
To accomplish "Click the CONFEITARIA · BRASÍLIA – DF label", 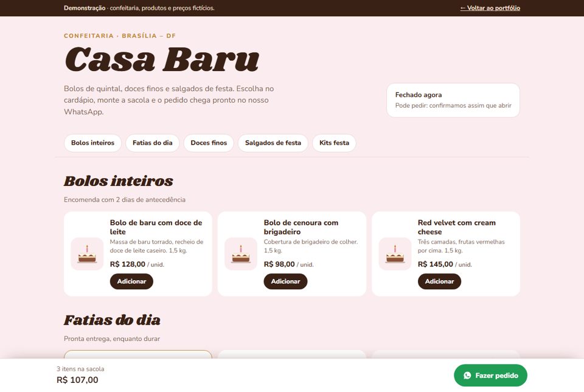I will (120, 36).
